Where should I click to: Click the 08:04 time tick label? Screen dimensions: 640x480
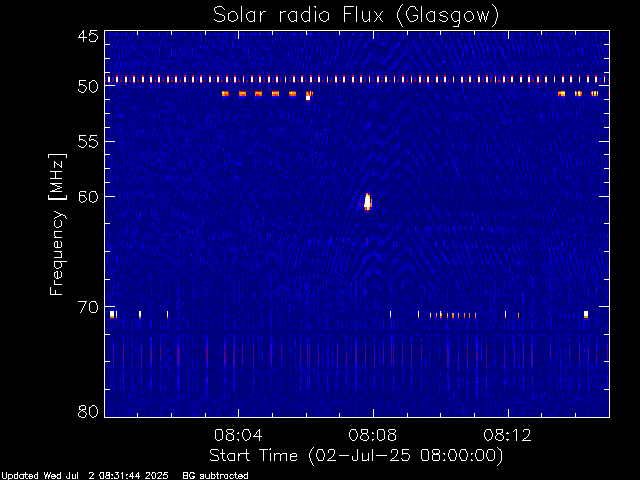pyautogui.click(x=238, y=435)
